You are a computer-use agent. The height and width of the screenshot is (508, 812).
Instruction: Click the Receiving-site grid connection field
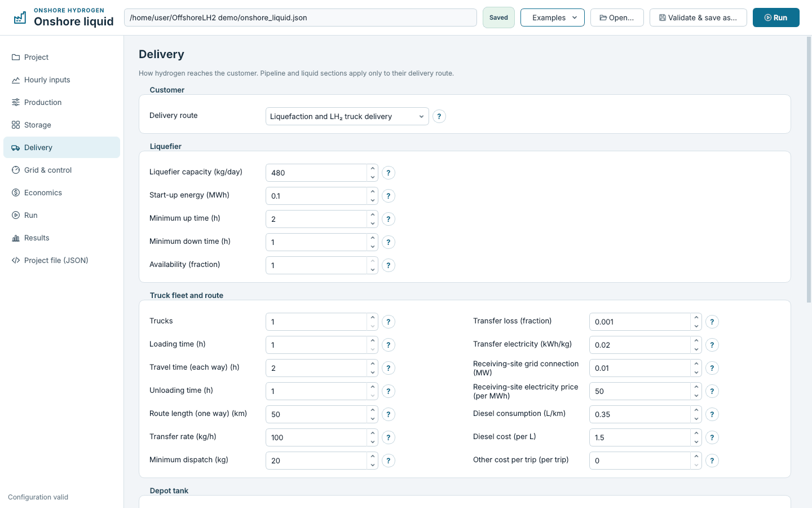coord(640,368)
